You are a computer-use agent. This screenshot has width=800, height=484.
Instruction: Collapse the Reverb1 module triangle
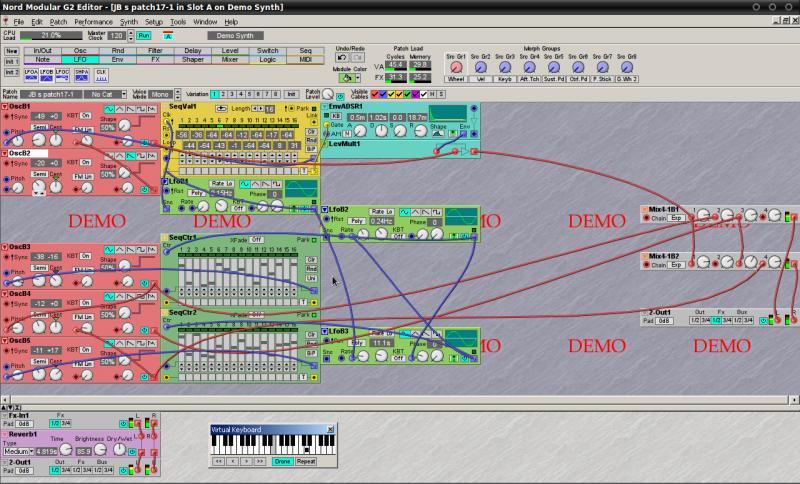point(5,435)
